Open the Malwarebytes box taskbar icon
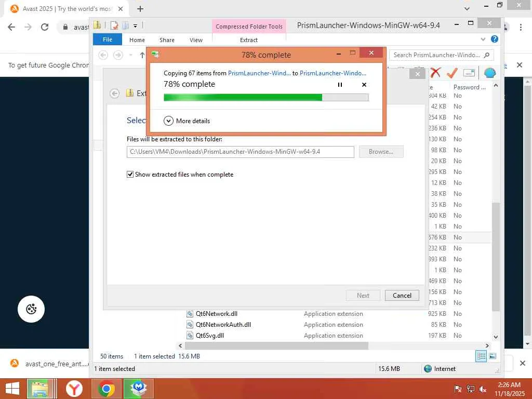The width and height of the screenshot is (532, 399). click(x=138, y=389)
